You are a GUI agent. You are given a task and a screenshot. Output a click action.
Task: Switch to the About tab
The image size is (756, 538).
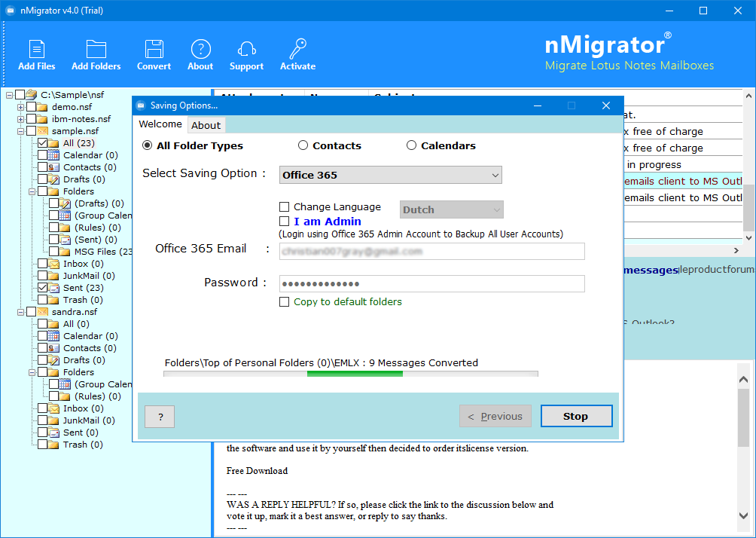206,125
